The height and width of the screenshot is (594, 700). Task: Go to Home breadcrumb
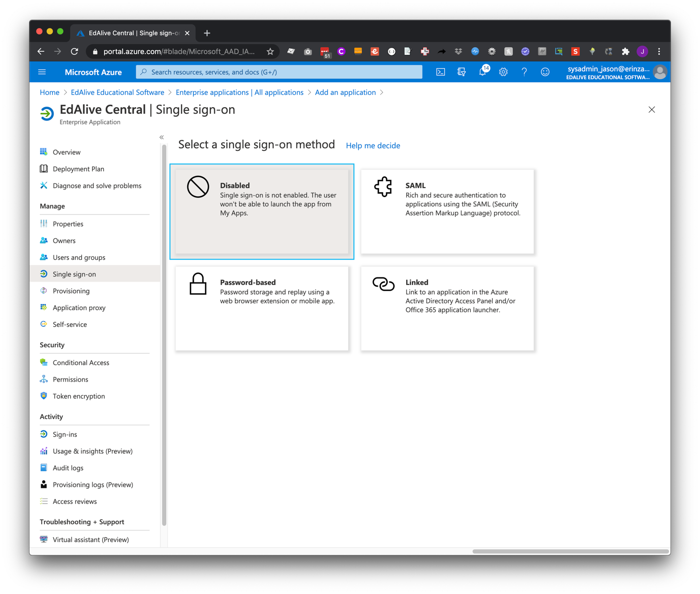(49, 92)
